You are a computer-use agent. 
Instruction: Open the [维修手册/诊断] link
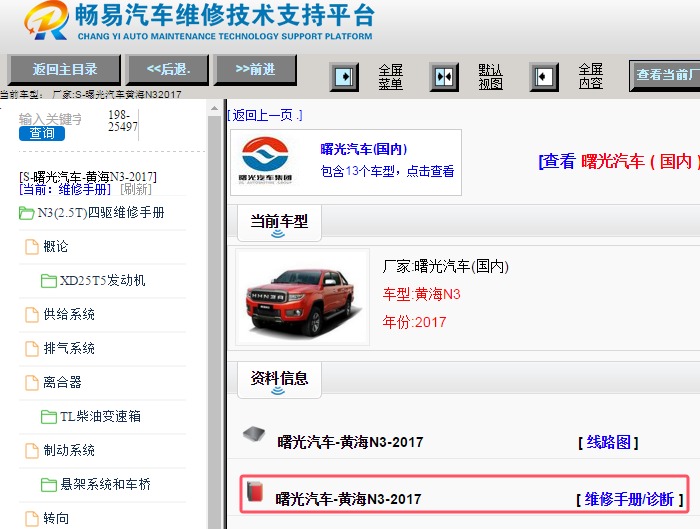629,499
